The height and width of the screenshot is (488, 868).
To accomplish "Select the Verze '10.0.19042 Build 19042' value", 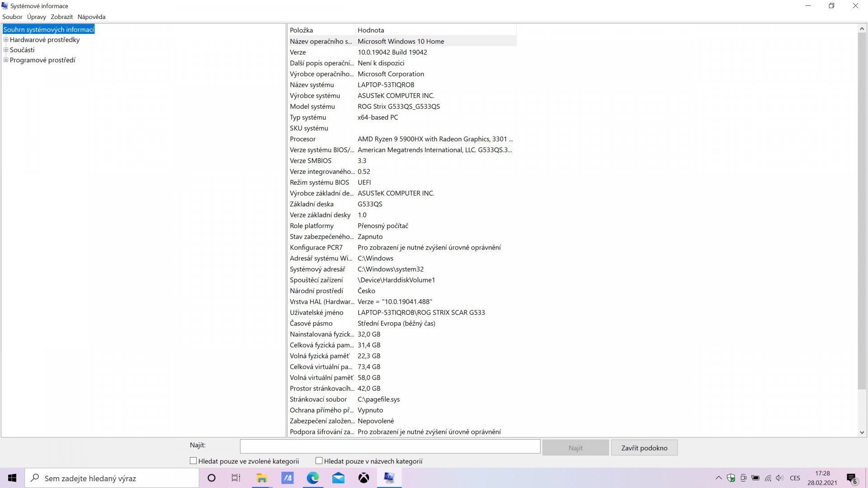I will [x=392, y=52].
